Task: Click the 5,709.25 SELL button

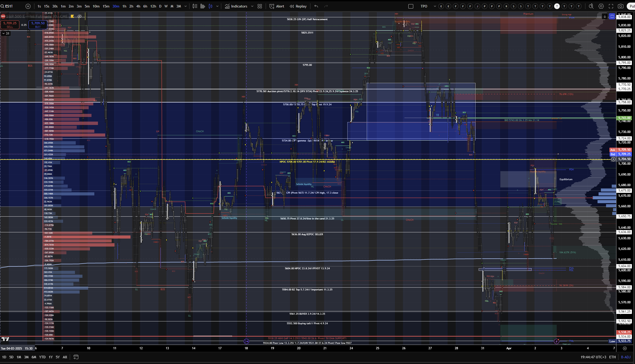Action: (10, 25)
